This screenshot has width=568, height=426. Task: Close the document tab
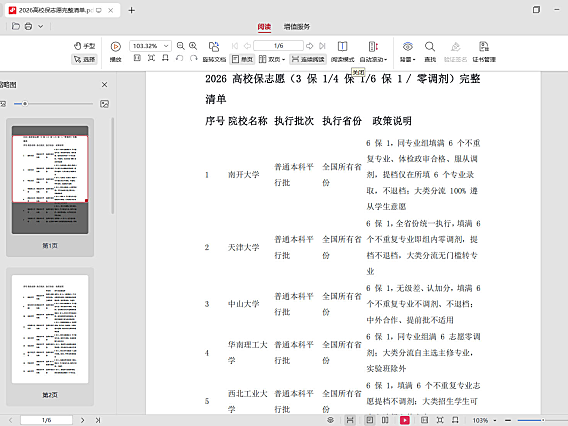coord(110,10)
